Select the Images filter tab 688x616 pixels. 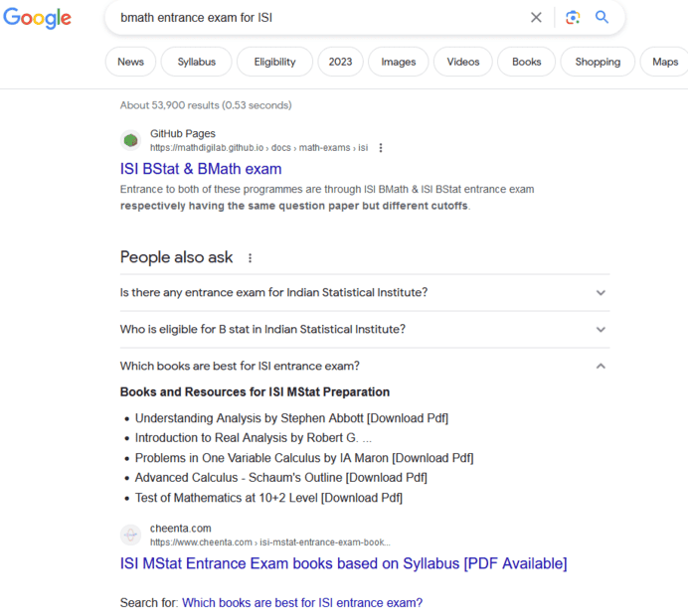click(x=399, y=62)
